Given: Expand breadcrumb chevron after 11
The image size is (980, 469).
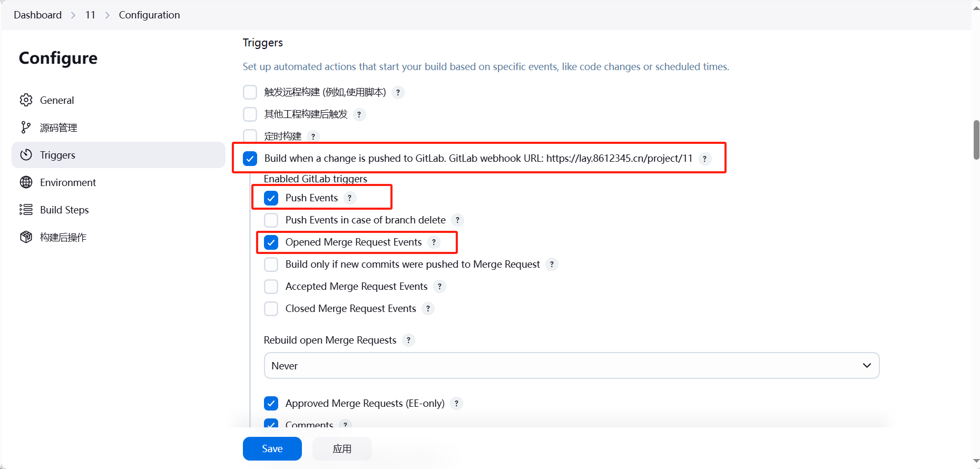Looking at the screenshot, I should pyautogui.click(x=107, y=15).
